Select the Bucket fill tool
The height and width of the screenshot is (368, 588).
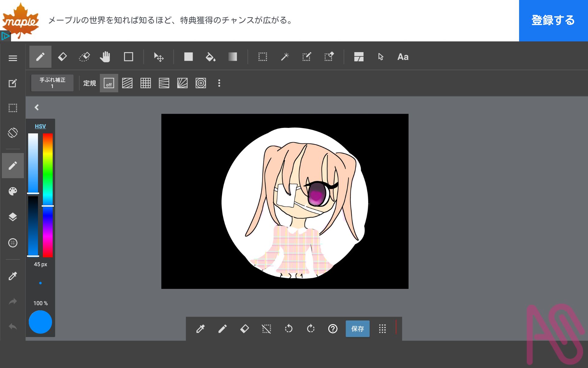tap(210, 57)
